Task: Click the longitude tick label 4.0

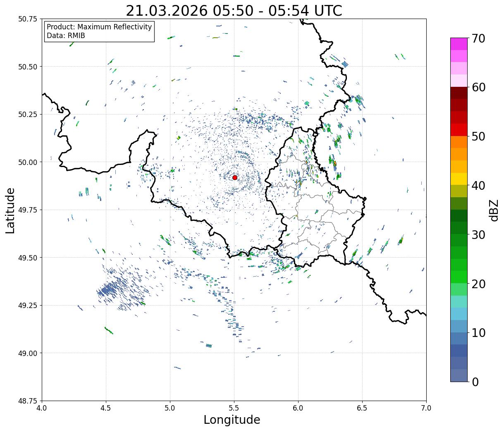Action: pos(42,408)
